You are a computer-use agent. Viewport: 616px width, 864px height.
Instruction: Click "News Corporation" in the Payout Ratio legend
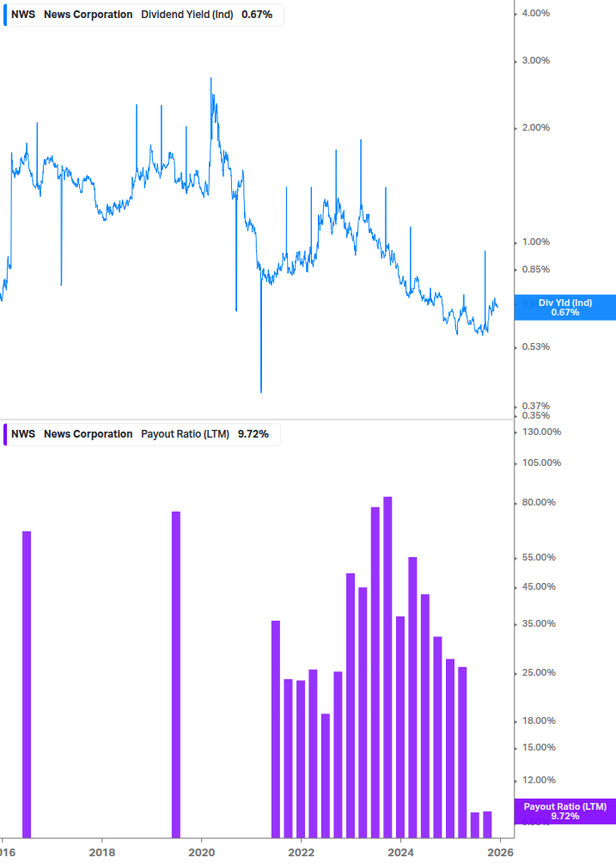click(x=88, y=434)
